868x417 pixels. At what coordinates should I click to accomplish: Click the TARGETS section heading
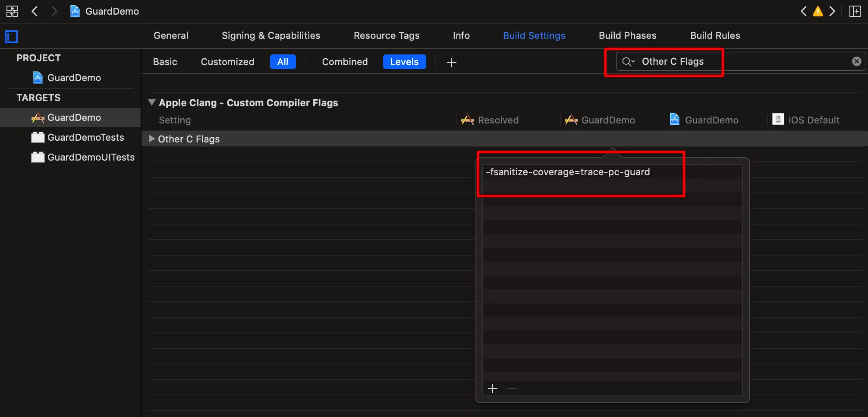tap(38, 98)
